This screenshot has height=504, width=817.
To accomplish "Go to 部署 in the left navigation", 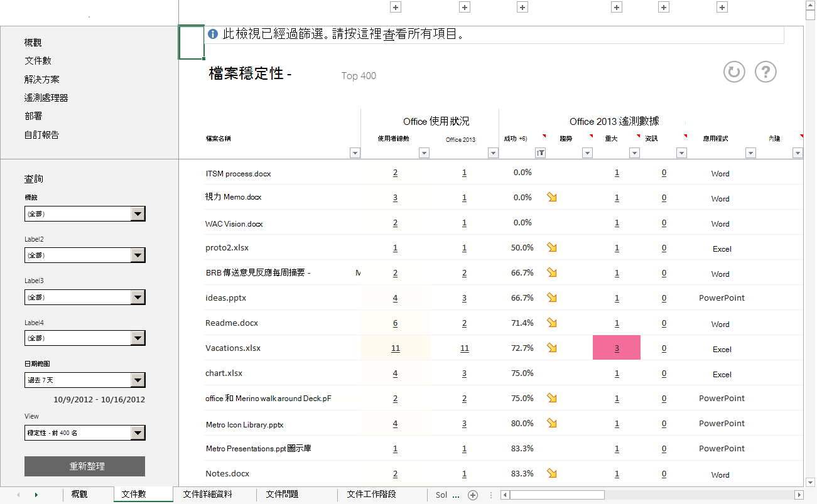I will coord(33,116).
